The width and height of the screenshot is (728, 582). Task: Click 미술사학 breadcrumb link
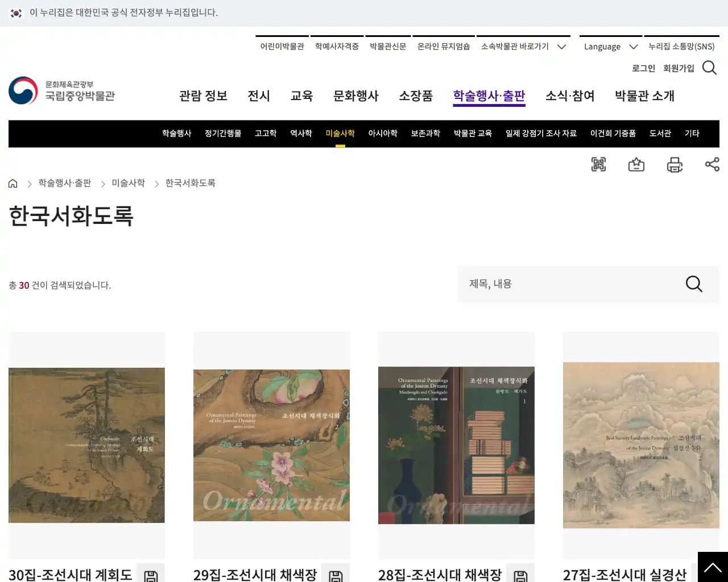coord(129,183)
